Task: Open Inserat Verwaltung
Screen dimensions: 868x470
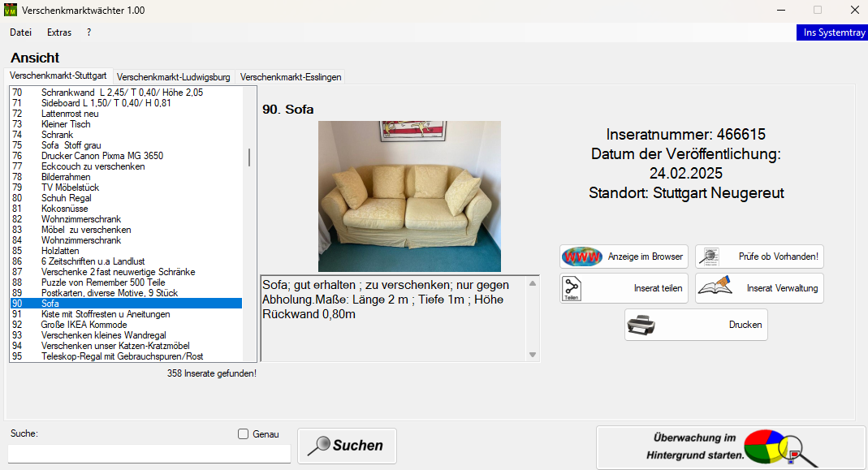Action: tap(759, 288)
